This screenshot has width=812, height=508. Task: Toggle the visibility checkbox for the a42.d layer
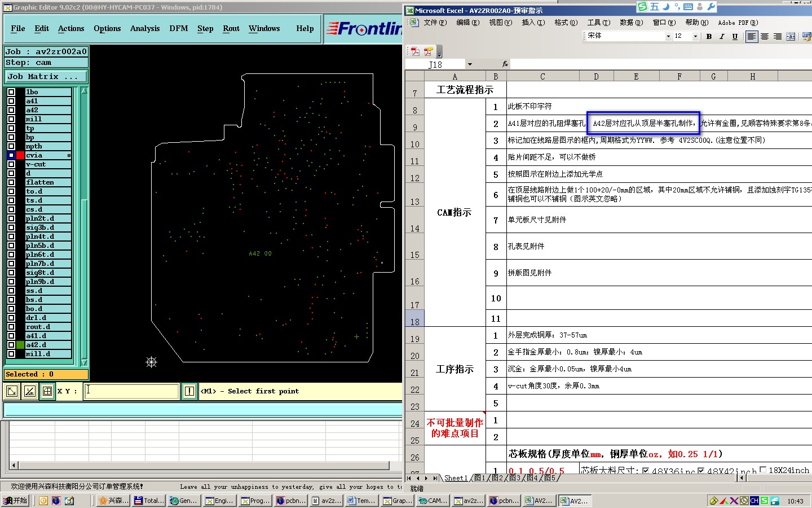(x=11, y=345)
